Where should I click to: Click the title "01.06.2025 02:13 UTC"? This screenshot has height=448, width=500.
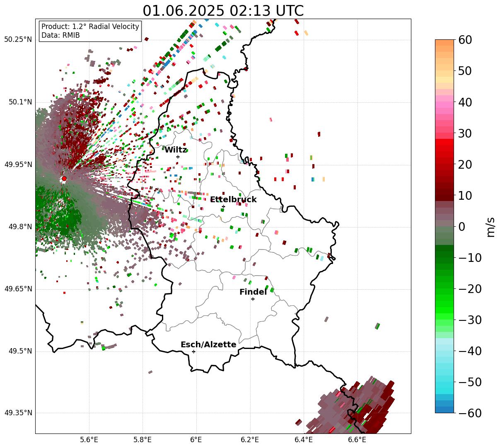(x=223, y=11)
